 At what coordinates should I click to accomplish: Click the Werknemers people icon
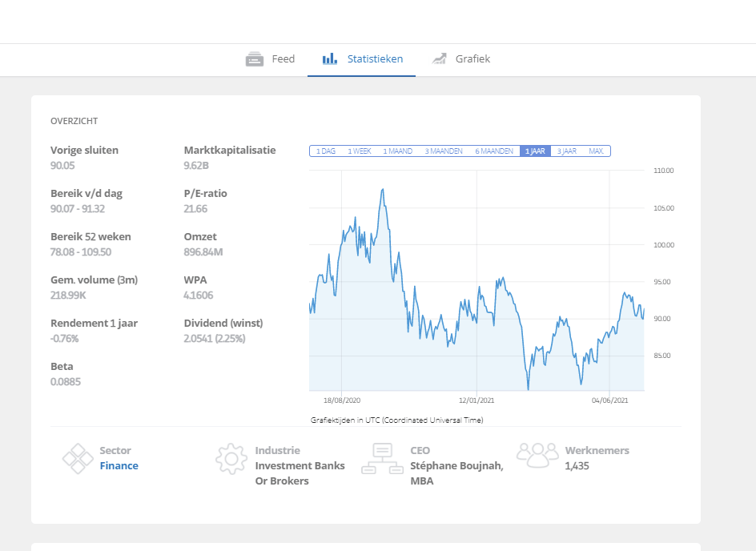point(537,455)
